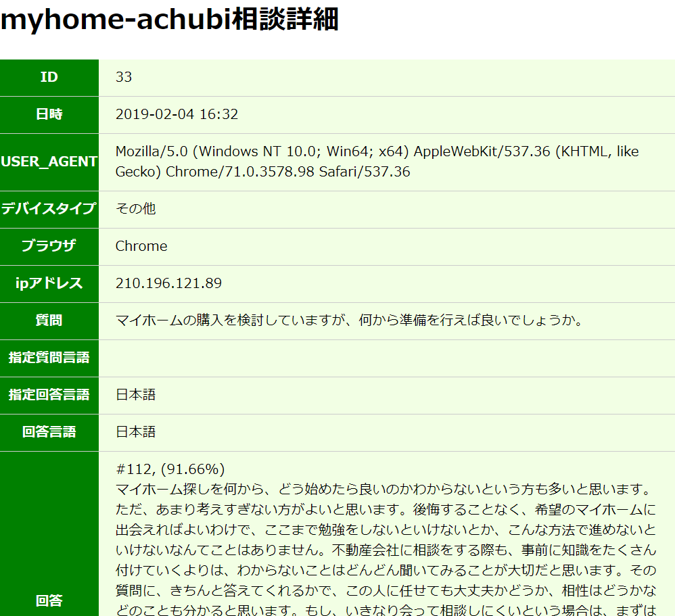Click the 日時 header cell

[x=49, y=114]
